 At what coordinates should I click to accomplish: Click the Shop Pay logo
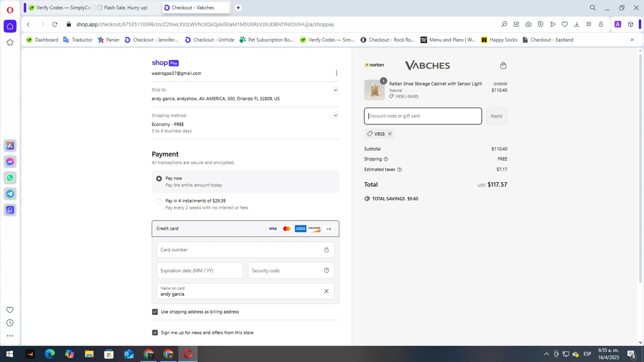pyautogui.click(x=165, y=63)
